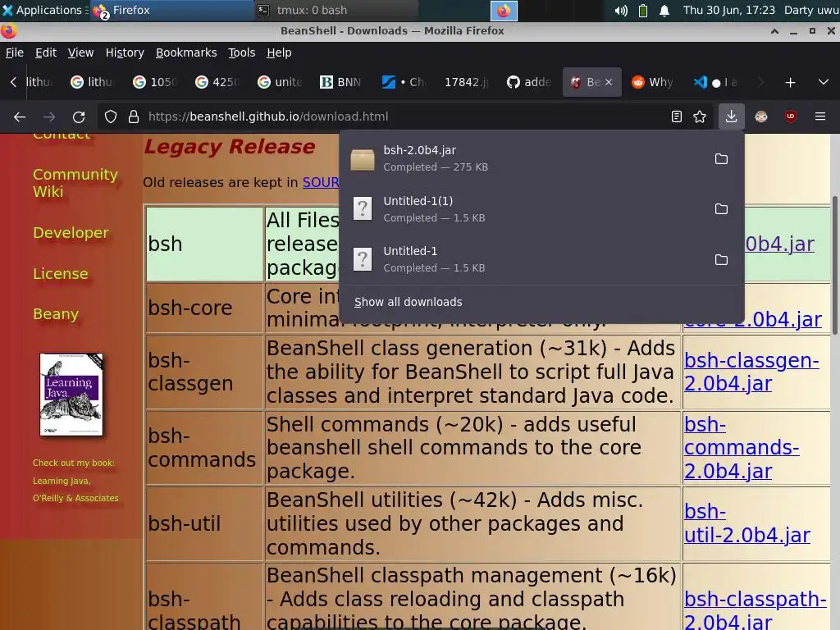840x630 pixels.
Task: Toggle Reader View icon in the address bar
Action: pos(677,116)
